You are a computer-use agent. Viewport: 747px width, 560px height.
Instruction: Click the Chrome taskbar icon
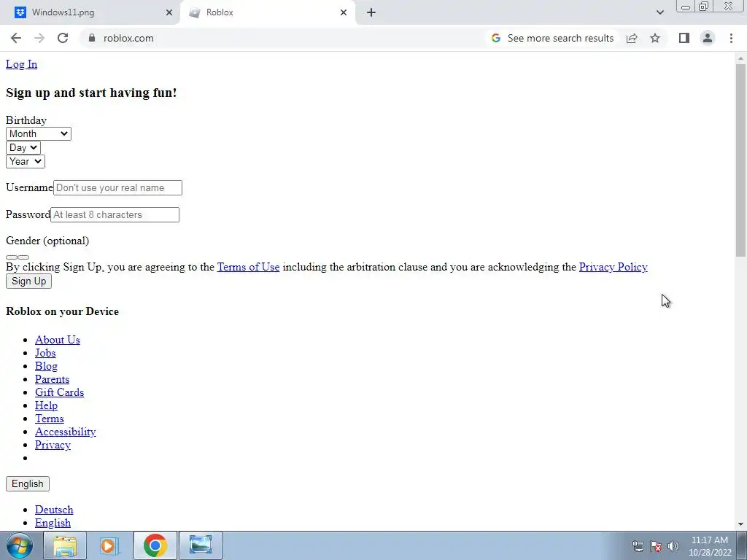coord(155,545)
